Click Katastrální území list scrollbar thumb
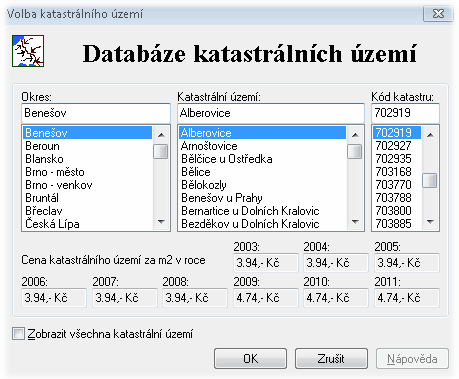The height and width of the screenshot is (379, 459). pyautogui.click(x=355, y=152)
